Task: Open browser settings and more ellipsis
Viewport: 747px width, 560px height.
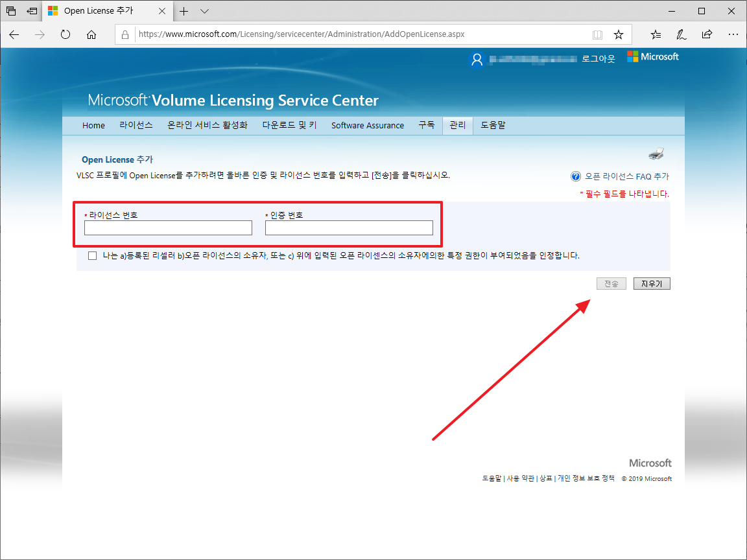Action: 733,34
